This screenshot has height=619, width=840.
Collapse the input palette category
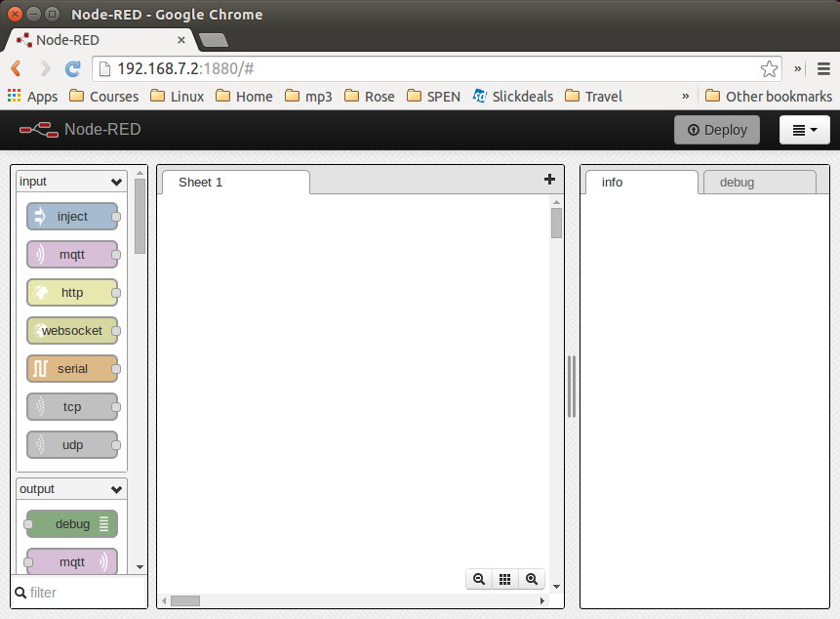pos(116,182)
